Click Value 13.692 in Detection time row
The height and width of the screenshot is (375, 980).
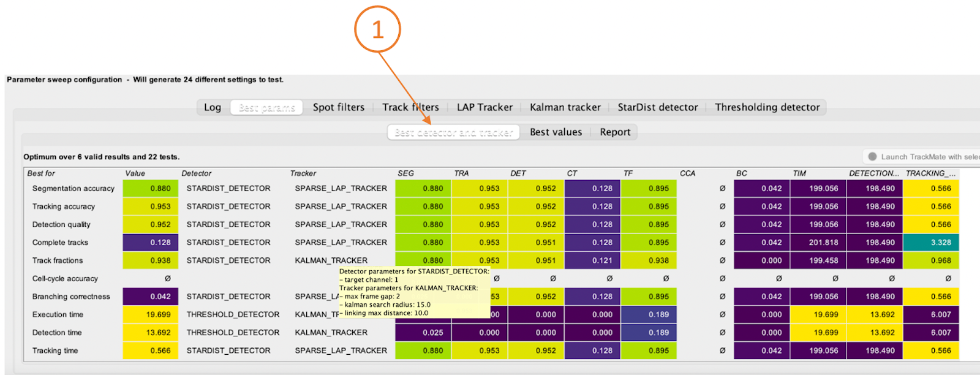[151, 333]
